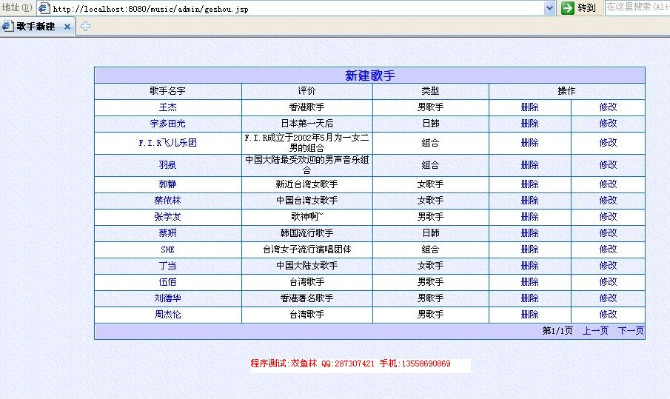Screen dimensions: 670x399
Task: Modify the singer 郭静
Action: [608, 184]
